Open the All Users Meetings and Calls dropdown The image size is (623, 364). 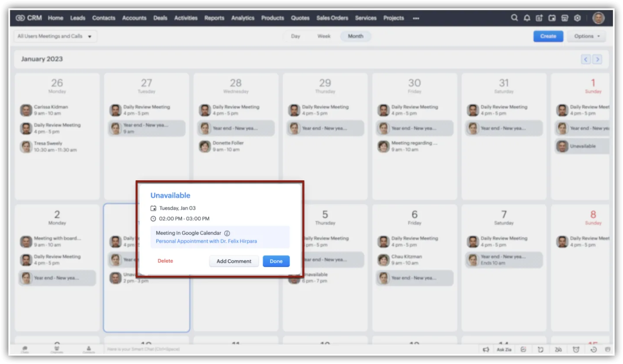[x=55, y=36]
